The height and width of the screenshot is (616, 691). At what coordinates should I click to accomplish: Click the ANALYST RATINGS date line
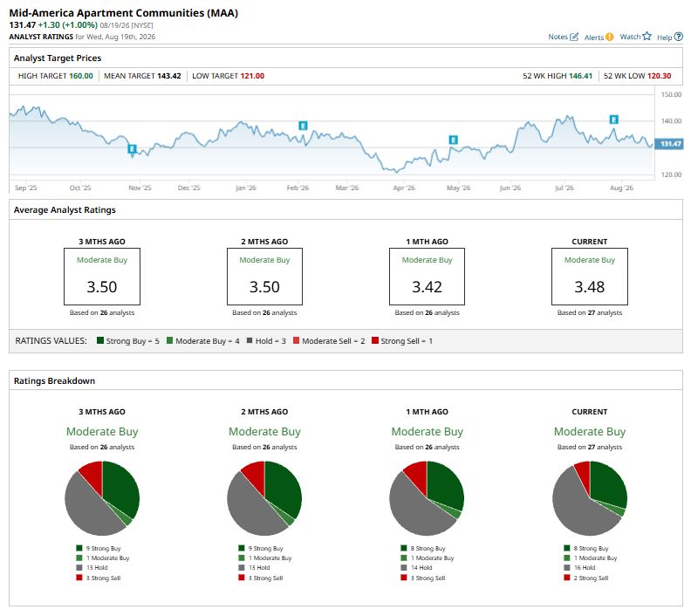click(x=82, y=37)
